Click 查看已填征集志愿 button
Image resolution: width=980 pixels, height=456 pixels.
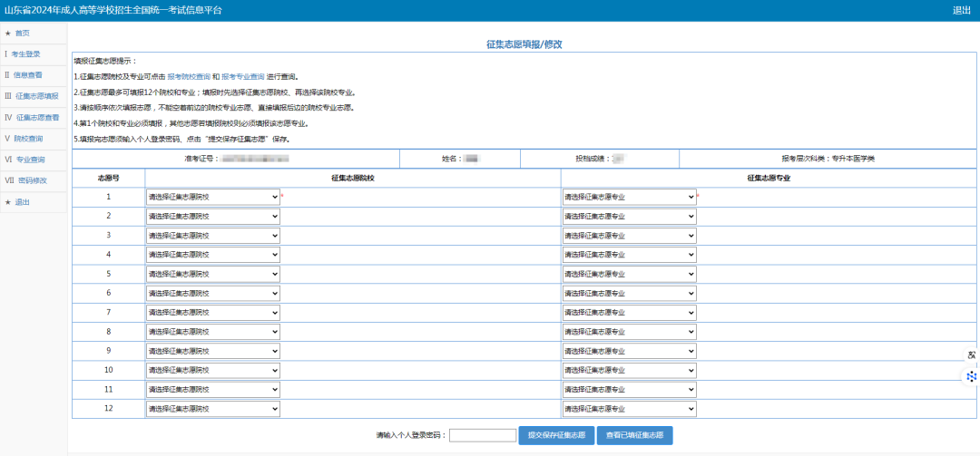[635, 435]
